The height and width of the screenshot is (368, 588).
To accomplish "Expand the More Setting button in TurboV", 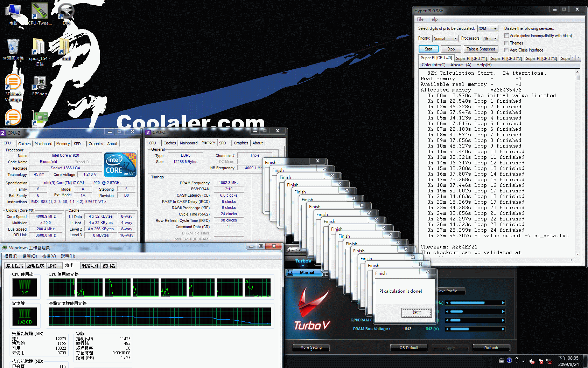I will (x=311, y=348).
